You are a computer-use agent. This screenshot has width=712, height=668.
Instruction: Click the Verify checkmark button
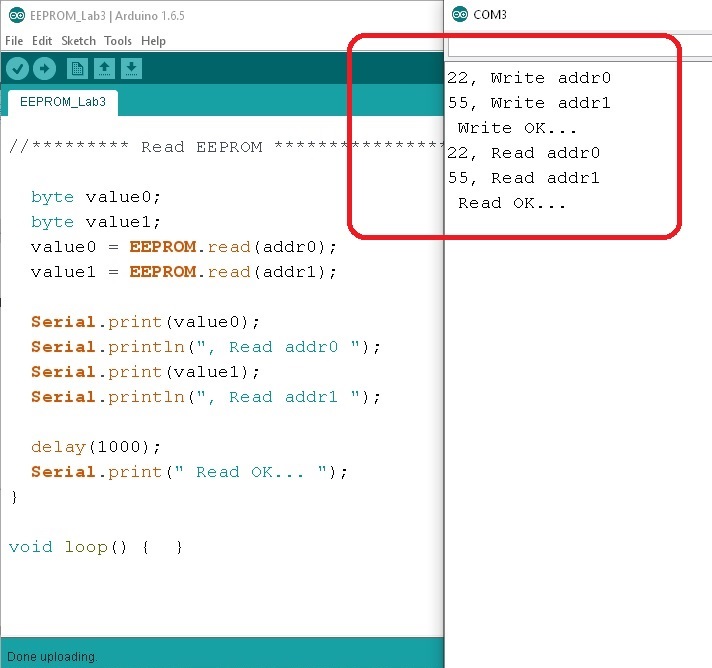click(x=18, y=69)
